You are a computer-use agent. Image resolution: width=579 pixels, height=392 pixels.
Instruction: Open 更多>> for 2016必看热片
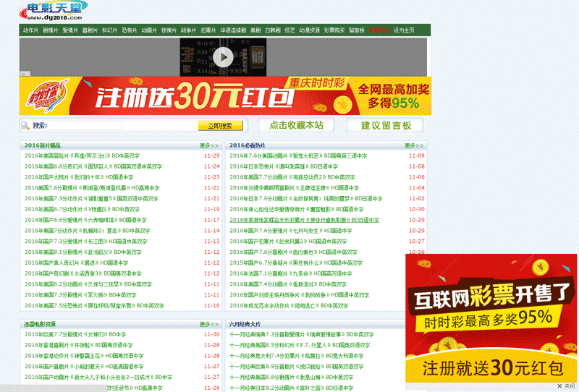(x=414, y=145)
